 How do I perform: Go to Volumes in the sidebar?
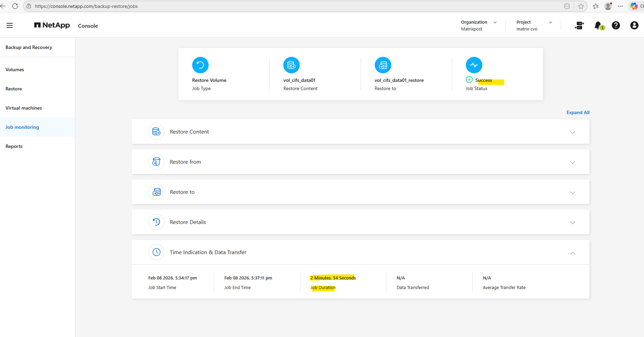15,70
